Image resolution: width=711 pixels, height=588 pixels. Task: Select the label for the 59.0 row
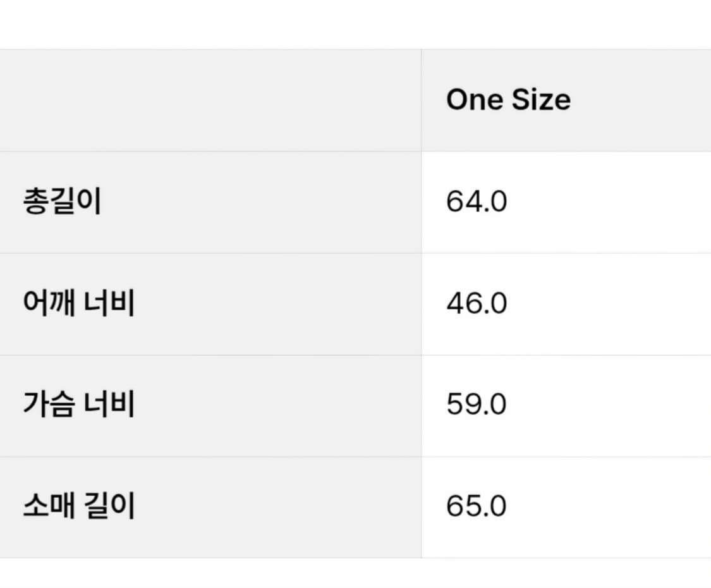click(78, 405)
